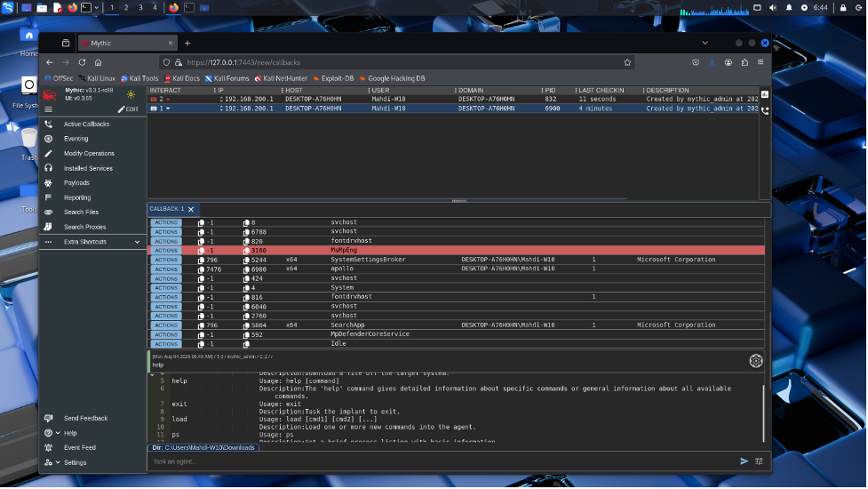Click ACTIONS for the MpDefenderCoreService row
The image size is (868, 489).
[166, 335]
